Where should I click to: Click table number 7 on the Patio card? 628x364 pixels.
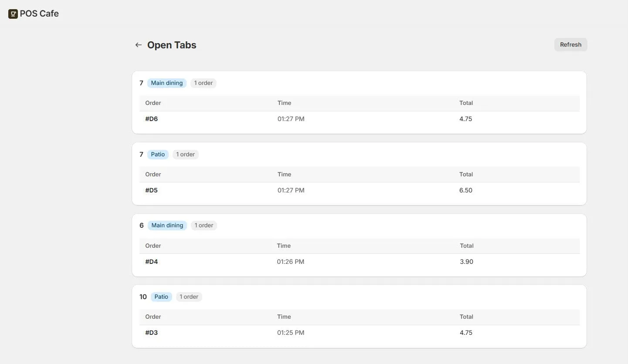click(141, 154)
